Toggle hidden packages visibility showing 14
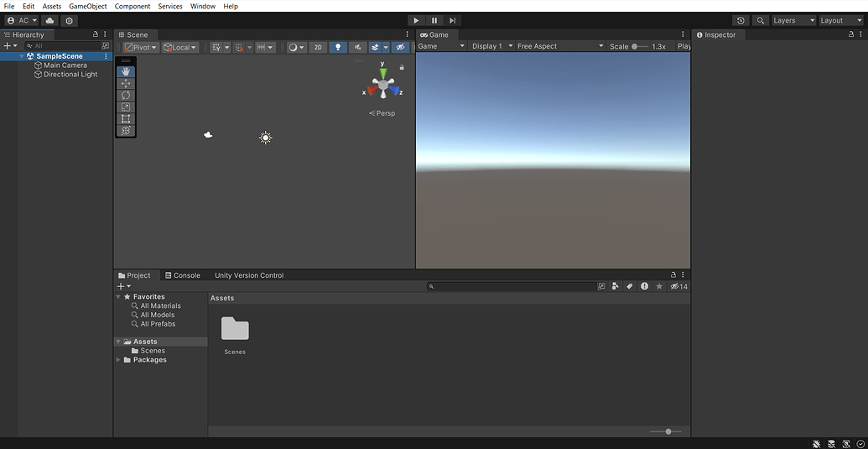868x449 pixels. [x=678, y=286]
